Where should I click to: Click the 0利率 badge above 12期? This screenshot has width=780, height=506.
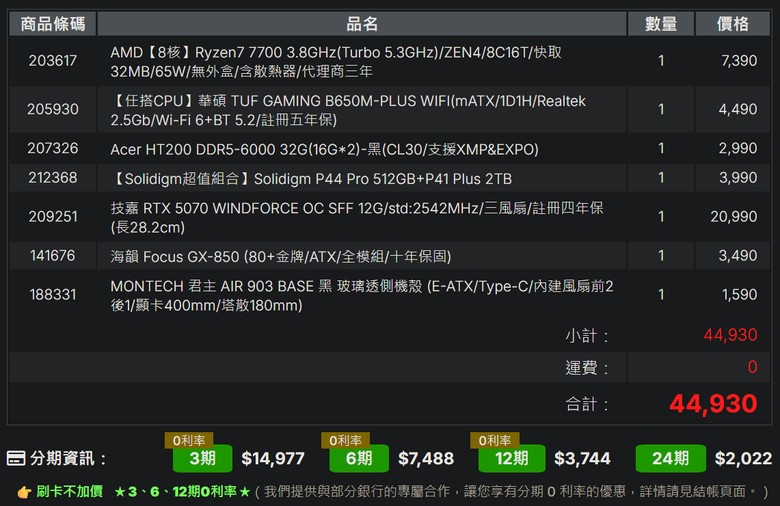tap(494, 440)
